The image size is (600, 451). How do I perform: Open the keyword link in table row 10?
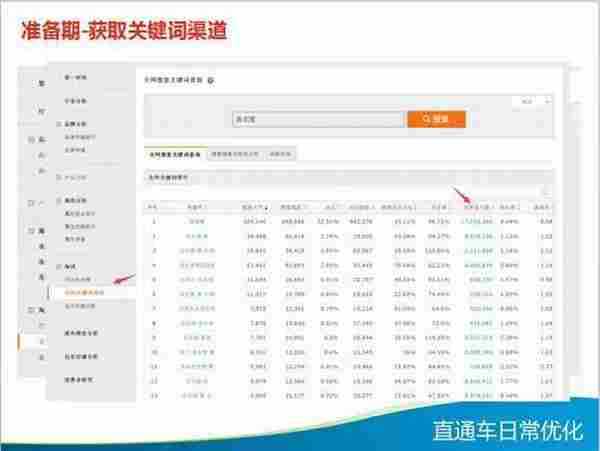click(x=195, y=352)
